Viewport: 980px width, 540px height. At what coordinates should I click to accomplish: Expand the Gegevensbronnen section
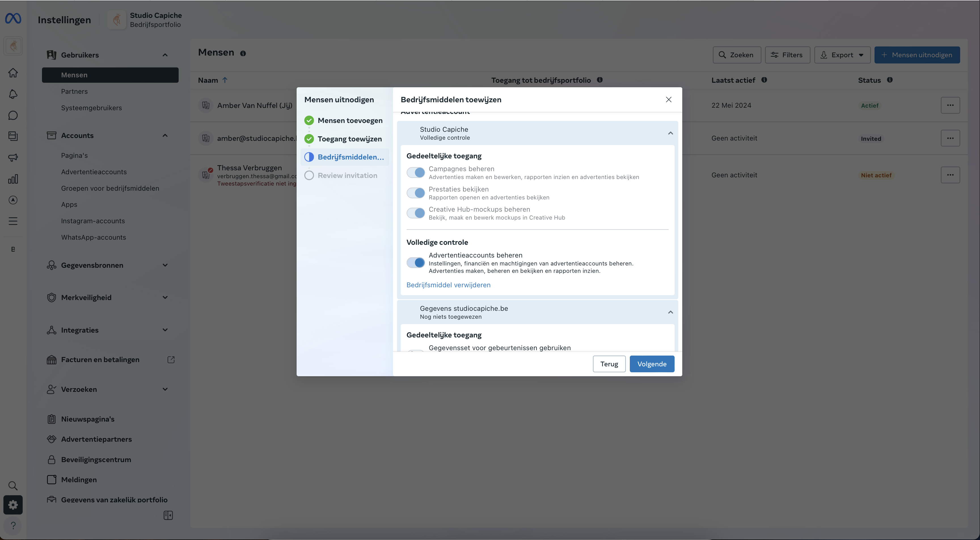coord(165,265)
